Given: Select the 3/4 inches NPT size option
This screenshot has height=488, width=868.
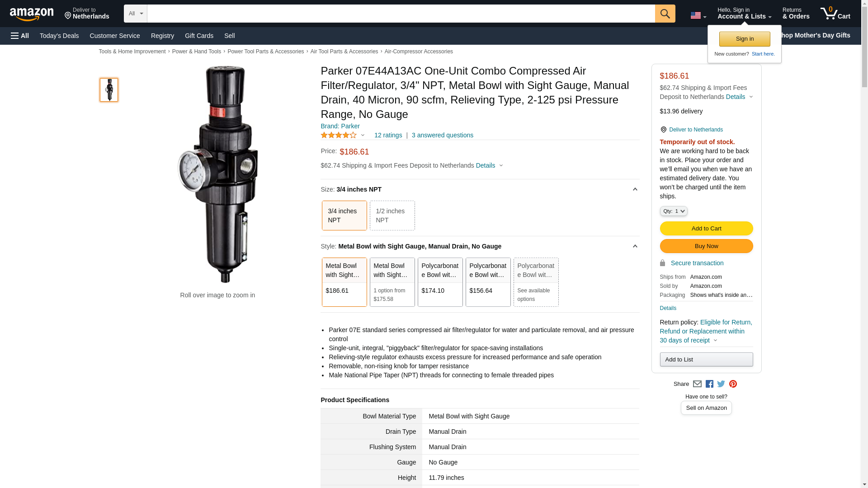Looking at the screenshot, I should coord(344,216).
